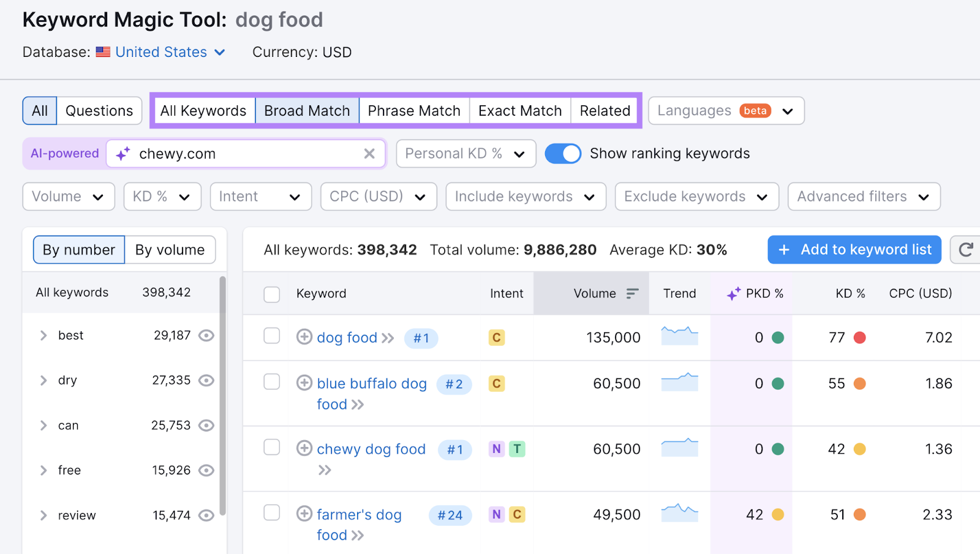This screenshot has height=554, width=980.
Task: Click the plus icon beside 'chewy dog food'
Action: click(304, 449)
